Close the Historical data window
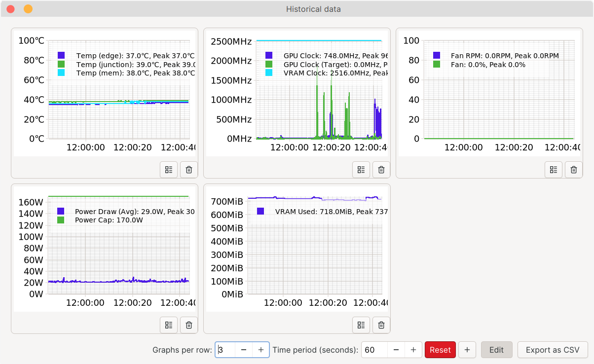594x364 pixels. click(10, 9)
